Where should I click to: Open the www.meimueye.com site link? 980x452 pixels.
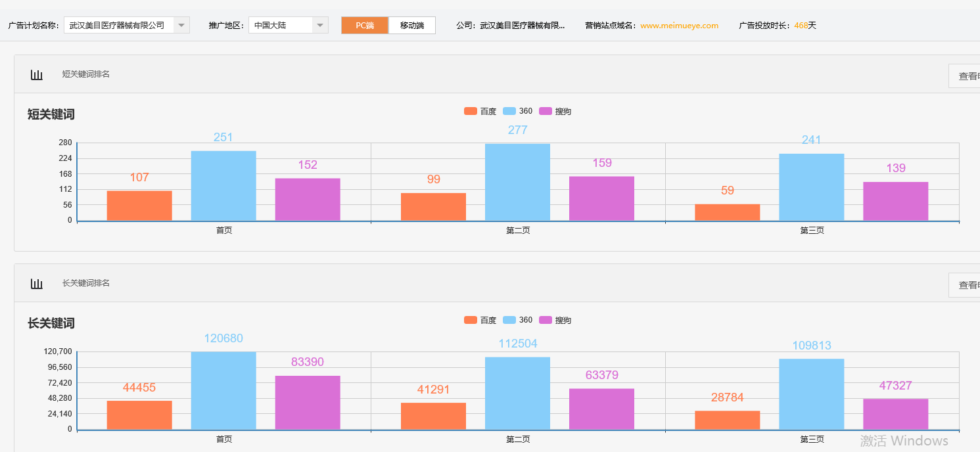(x=679, y=26)
